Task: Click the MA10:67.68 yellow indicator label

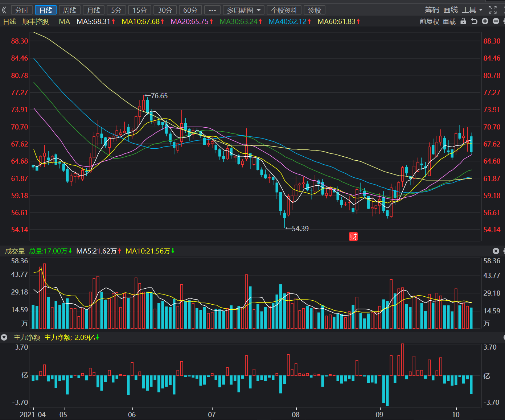Action: [143, 22]
